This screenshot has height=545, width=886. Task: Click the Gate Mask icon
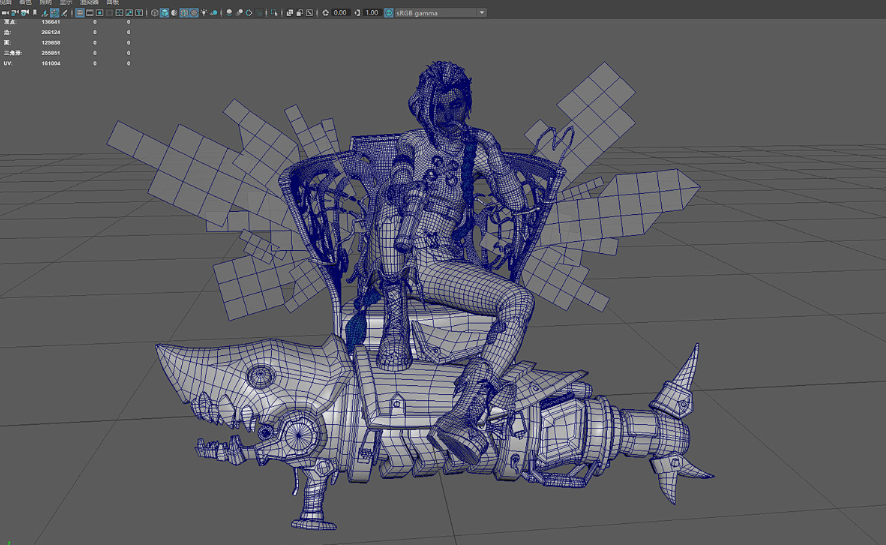pos(110,12)
